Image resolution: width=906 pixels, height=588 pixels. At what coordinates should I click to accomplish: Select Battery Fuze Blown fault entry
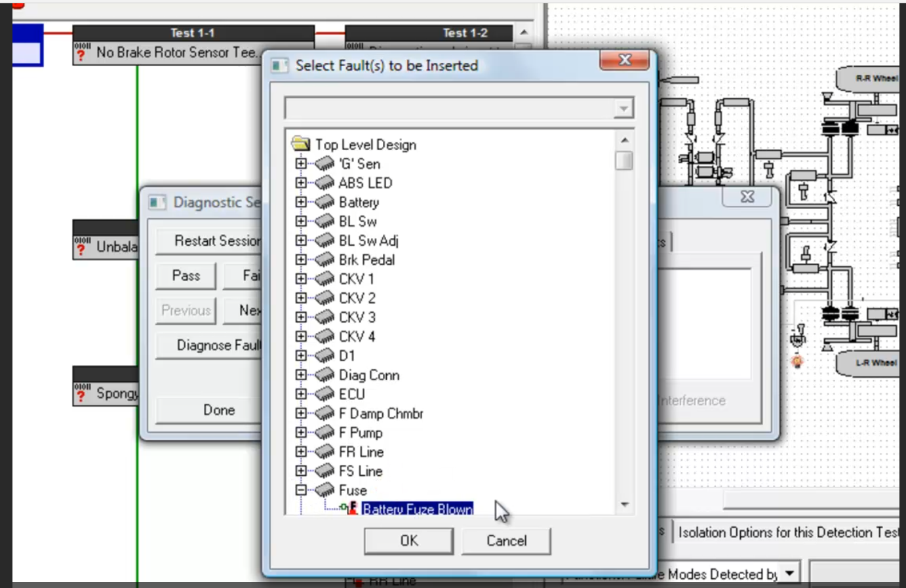tap(417, 509)
